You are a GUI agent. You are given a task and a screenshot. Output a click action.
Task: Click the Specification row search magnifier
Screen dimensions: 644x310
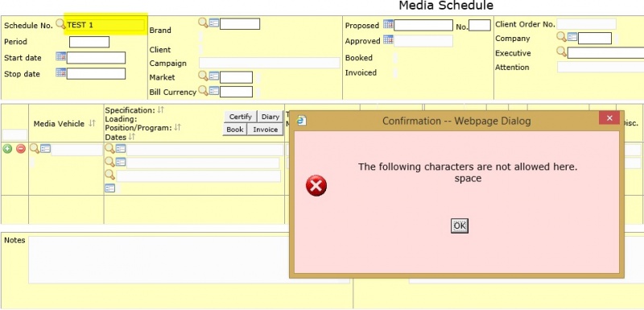tap(109, 149)
